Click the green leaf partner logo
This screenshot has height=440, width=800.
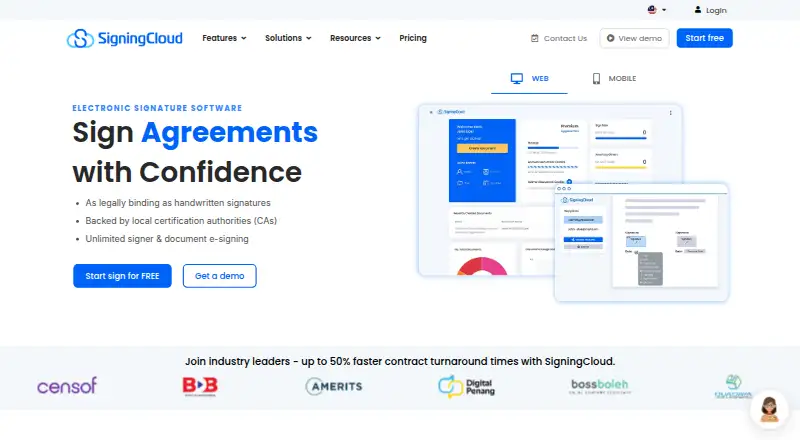(733, 386)
